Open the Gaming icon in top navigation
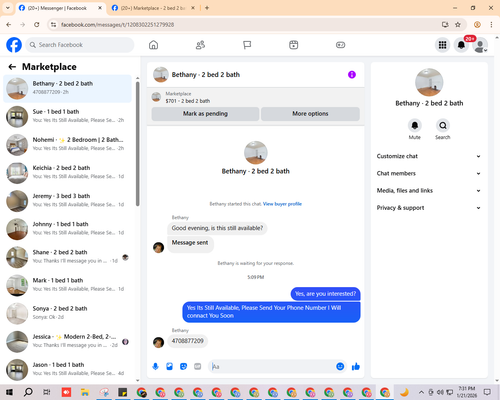Image resolution: width=500 pixels, height=400 pixels. click(340, 45)
